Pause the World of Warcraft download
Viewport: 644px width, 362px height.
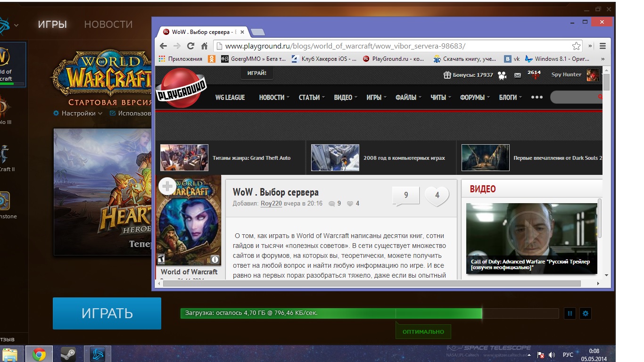(x=570, y=313)
